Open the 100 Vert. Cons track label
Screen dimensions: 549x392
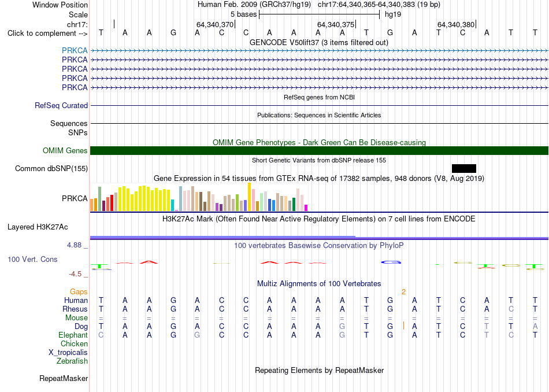point(32,259)
